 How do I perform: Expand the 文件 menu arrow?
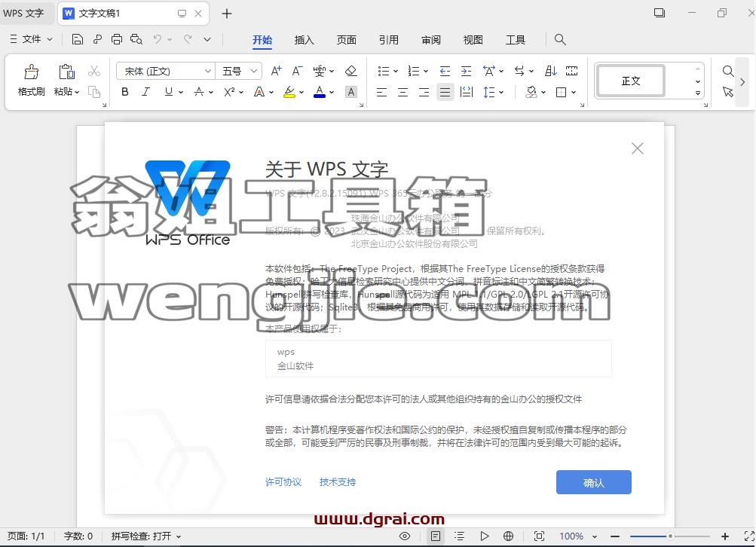50,39
